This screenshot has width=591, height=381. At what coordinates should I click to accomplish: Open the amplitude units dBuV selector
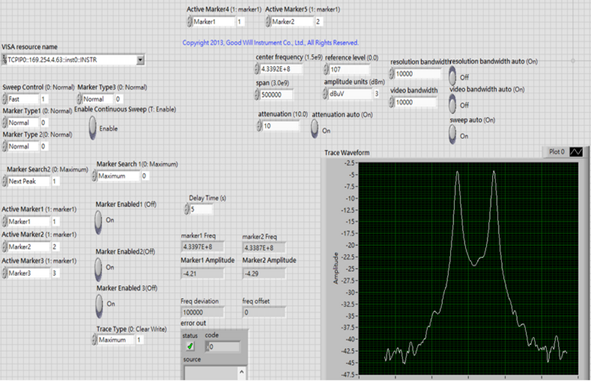tap(350, 94)
